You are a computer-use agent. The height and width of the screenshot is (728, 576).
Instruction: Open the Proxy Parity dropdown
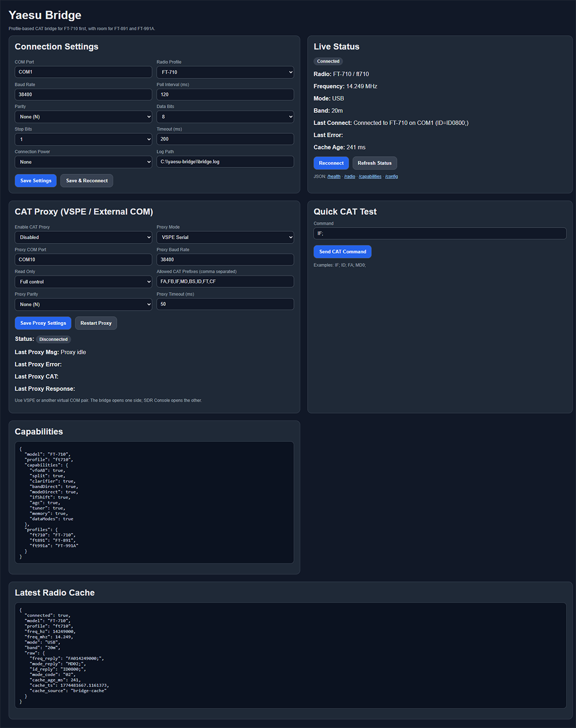[83, 304]
